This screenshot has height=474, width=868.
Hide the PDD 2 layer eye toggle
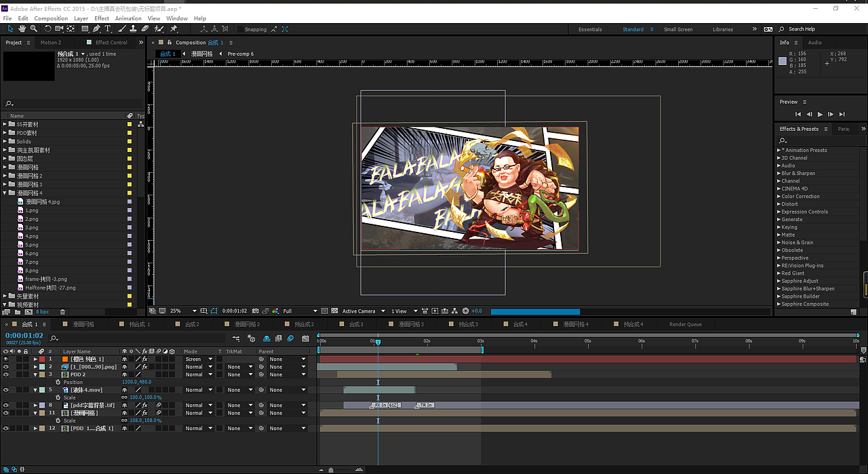pos(6,374)
